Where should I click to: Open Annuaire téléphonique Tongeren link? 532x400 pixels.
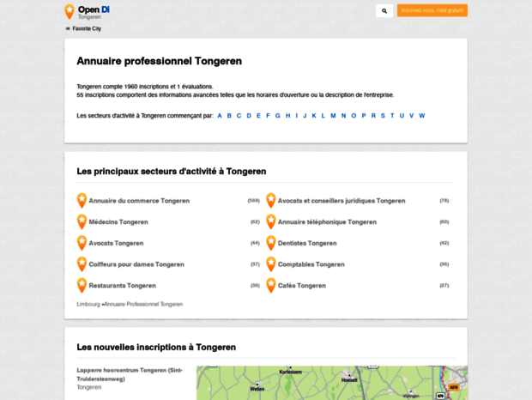(x=327, y=221)
